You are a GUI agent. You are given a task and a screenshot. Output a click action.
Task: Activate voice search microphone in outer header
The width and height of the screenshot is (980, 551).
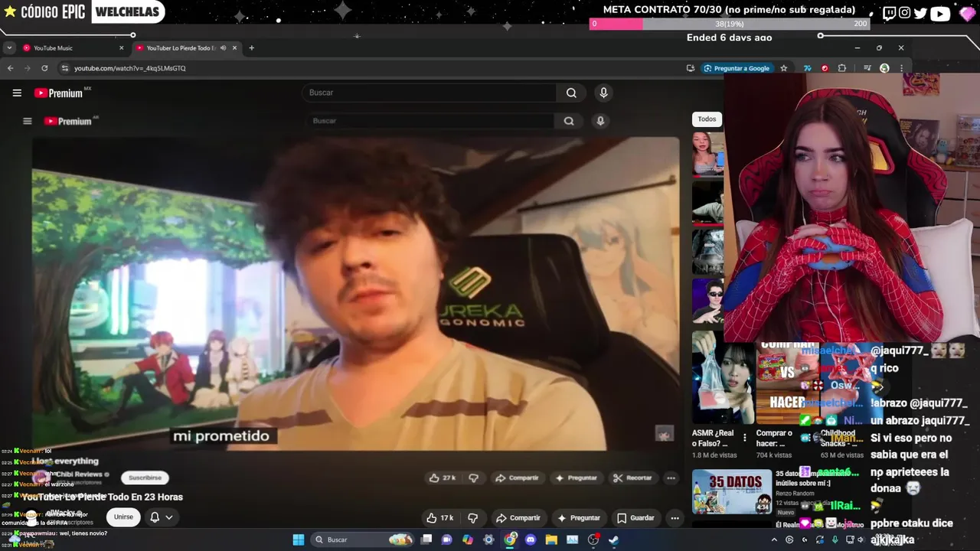point(603,93)
